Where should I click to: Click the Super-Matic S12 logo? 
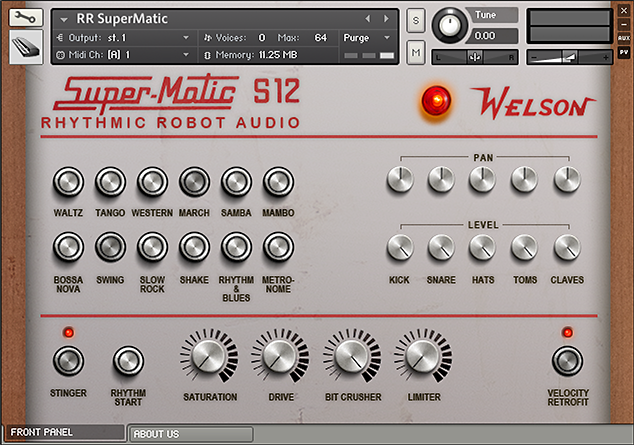click(177, 92)
